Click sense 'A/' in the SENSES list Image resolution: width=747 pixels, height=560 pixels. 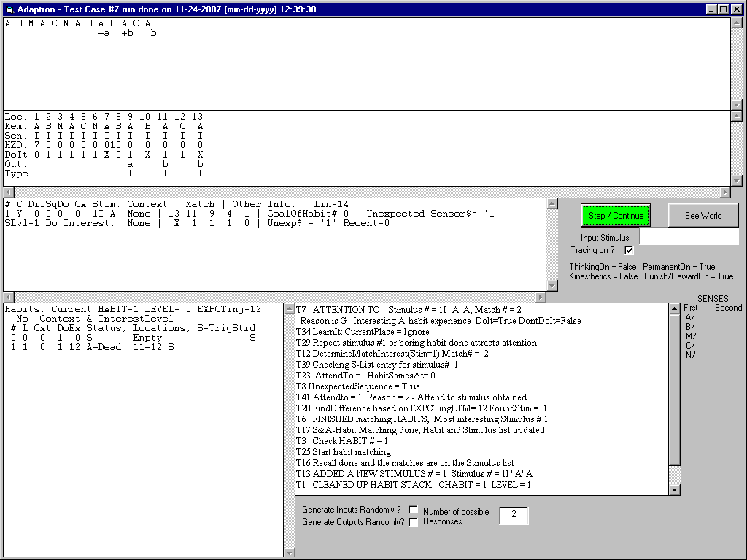690,317
